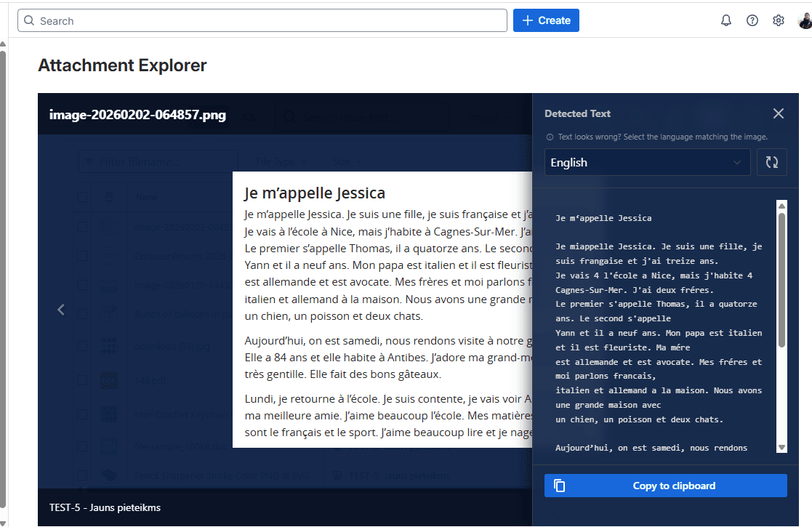This screenshot has width=812, height=527.
Task: Open the notifications bell
Action: (725, 20)
